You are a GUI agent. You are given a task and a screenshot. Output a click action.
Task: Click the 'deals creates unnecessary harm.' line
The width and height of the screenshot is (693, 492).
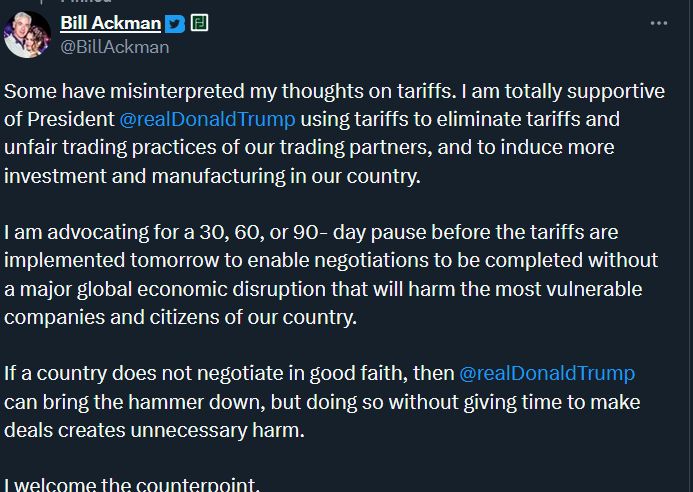(154, 430)
